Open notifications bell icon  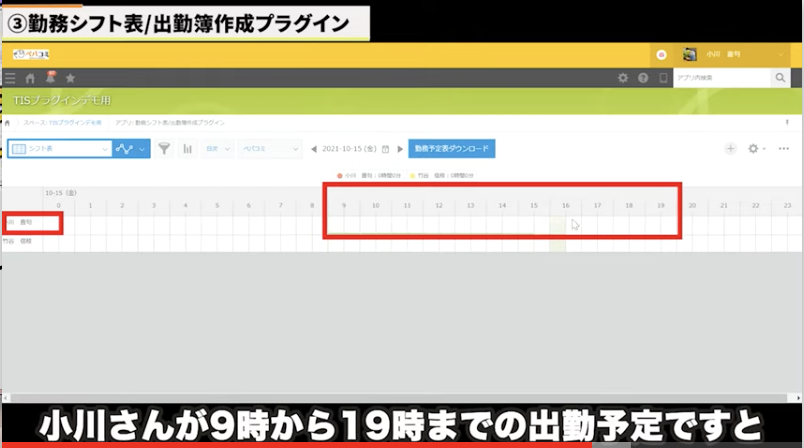pyautogui.click(x=50, y=77)
